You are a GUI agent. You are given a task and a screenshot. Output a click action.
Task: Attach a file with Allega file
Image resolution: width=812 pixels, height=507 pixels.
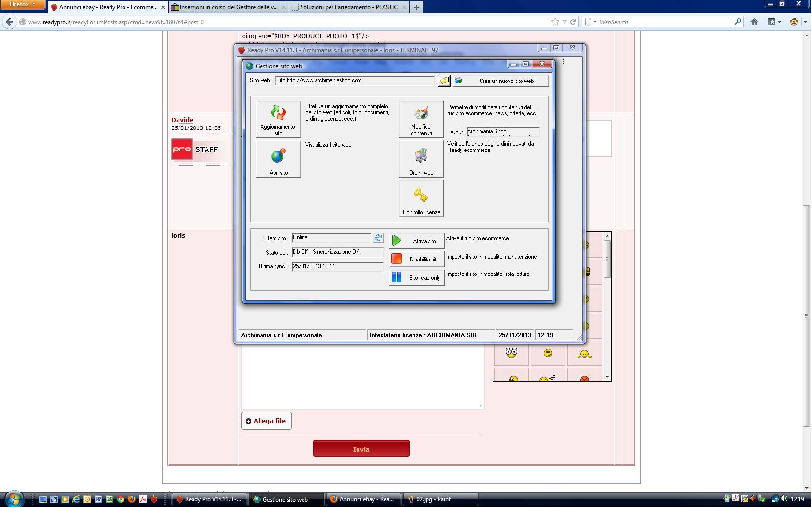[x=266, y=421]
